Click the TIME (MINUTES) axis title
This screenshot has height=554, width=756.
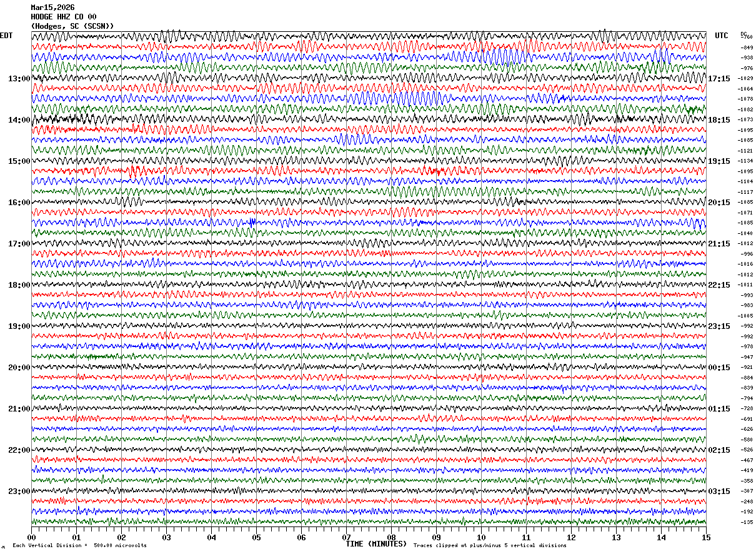(376, 544)
